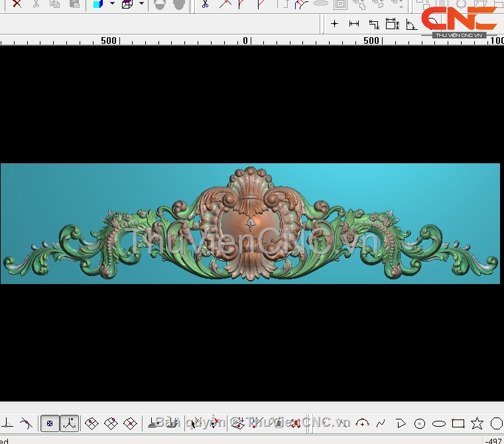Toggle the snap point mode button
This screenshot has height=444, width=504.
[50, 423]
